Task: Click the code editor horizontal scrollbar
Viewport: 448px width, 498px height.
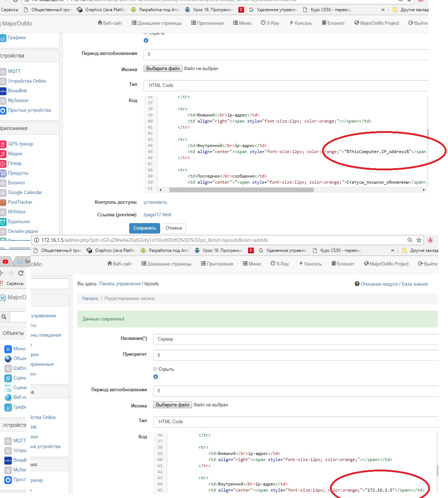Action: click(241, 190)
